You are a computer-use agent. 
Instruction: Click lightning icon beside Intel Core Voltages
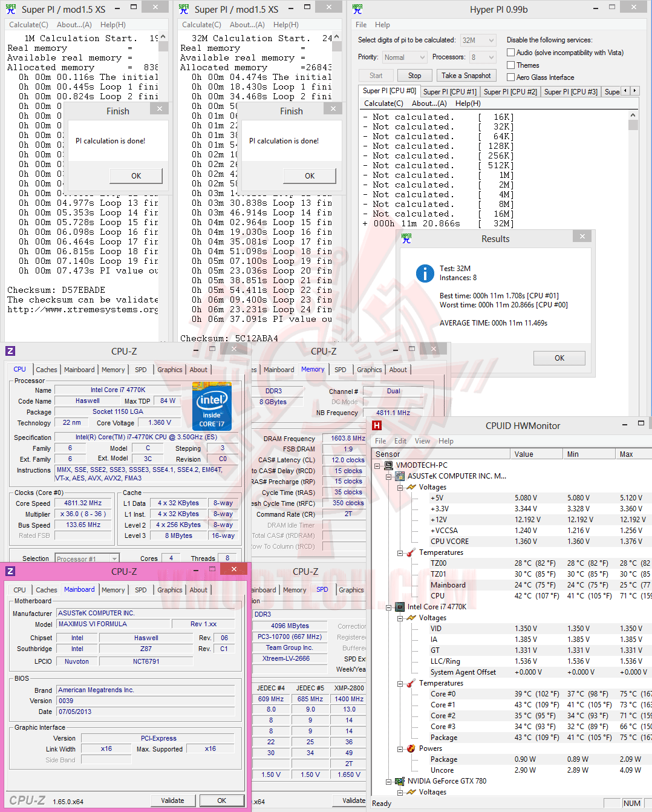coord(411,618)
